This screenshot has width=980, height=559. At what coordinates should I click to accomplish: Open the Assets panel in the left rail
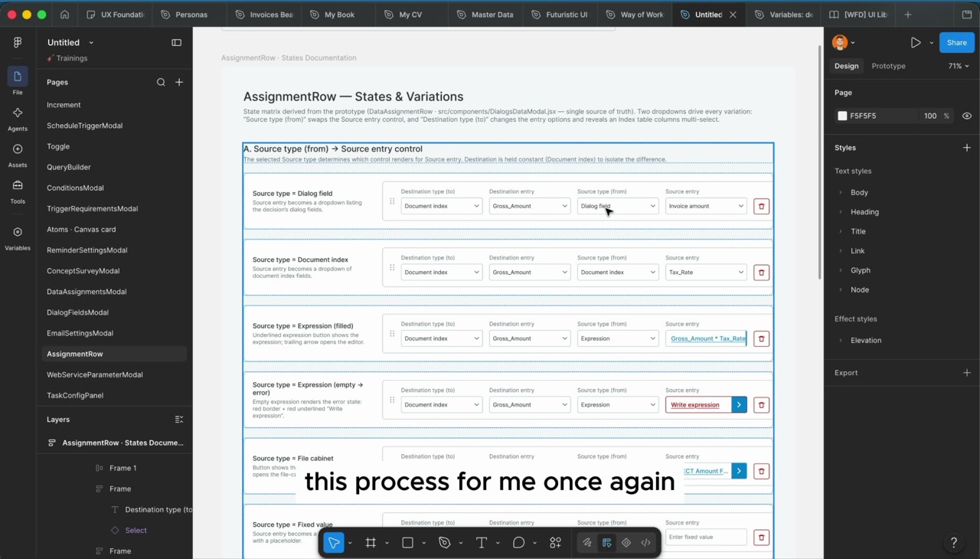tap(18, 154)
